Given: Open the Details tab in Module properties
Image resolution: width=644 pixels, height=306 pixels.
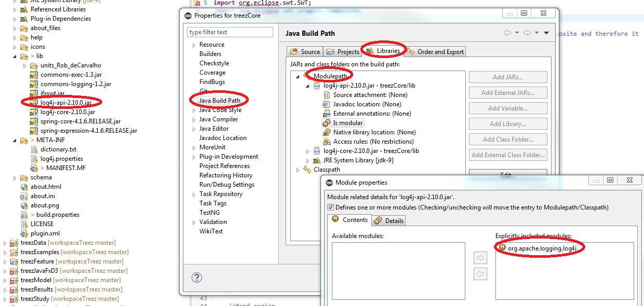Looking at the screenshot, I should pos(389,220).
